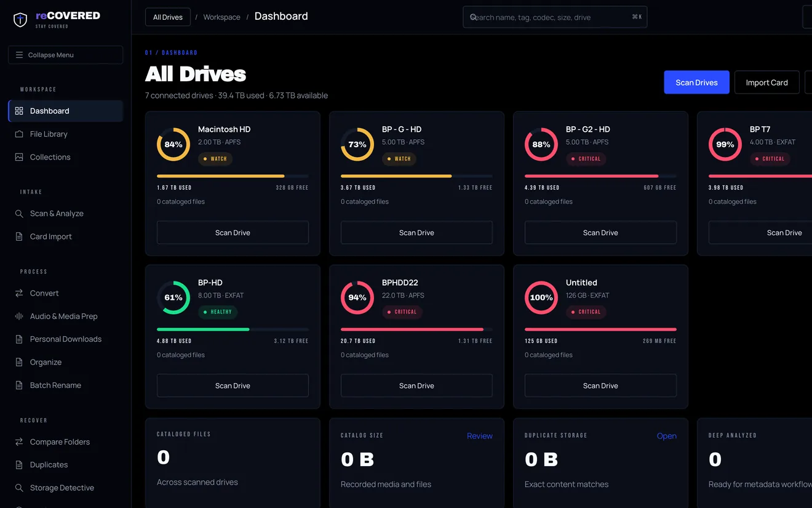Viewport: 812px width, 508px height.
Task: Click the Dashboard grid icon in sidebar
Action: (x=19, y=111)
